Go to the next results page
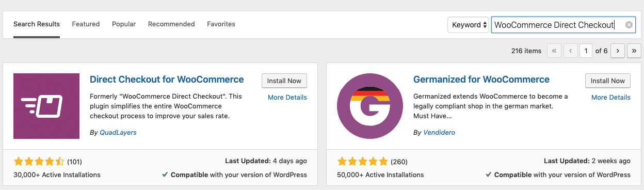The height and width of the screenshot is (190, 644). point(618,51)
